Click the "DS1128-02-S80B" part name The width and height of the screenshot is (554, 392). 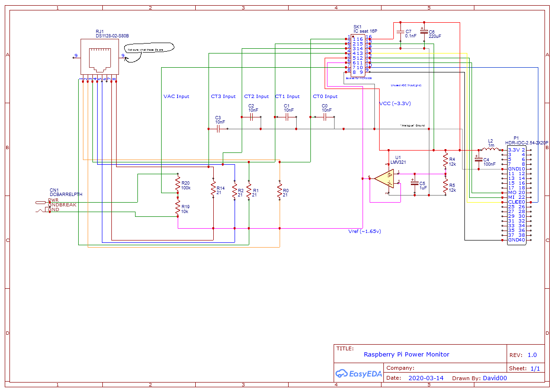[112, 36]
